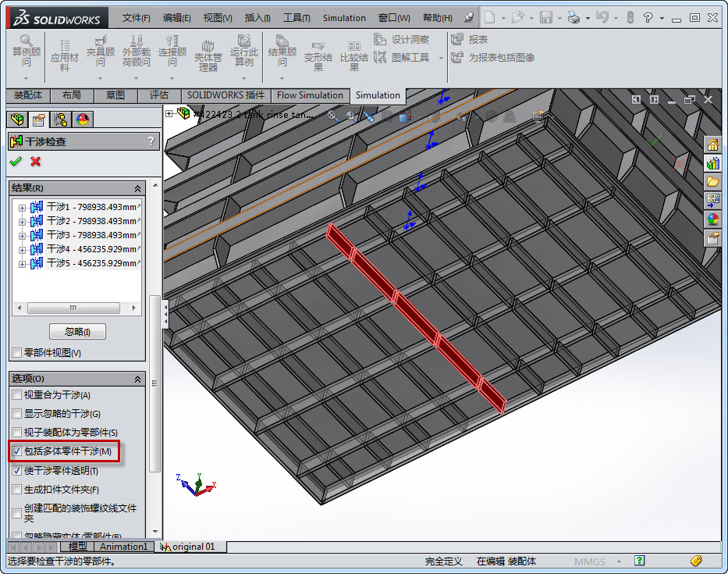Screen dimensions: 728x574
Task: Expand the 干涉1 tree node
Action: pyautogui.click(x=22, y=208)
